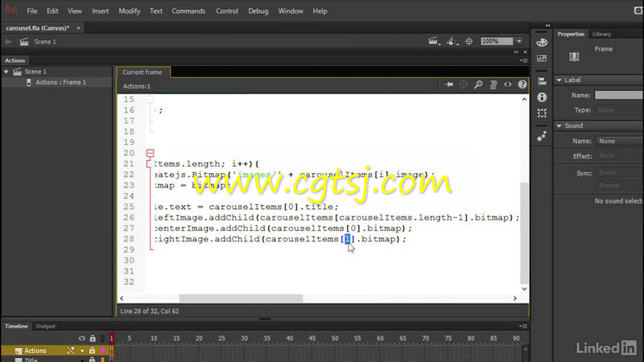Click frame 1 playhead marker in timeline

coord(111,338)
